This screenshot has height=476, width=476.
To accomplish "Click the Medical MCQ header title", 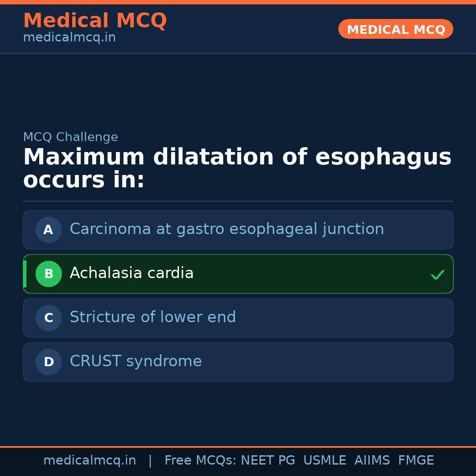I will (95, 21).
